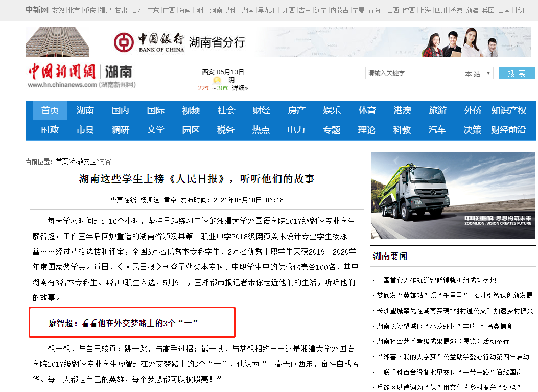This screenshot has height=392, width=538.
Task: Open the 本站 search scope dropdown
Action: (x=478, y=73)
